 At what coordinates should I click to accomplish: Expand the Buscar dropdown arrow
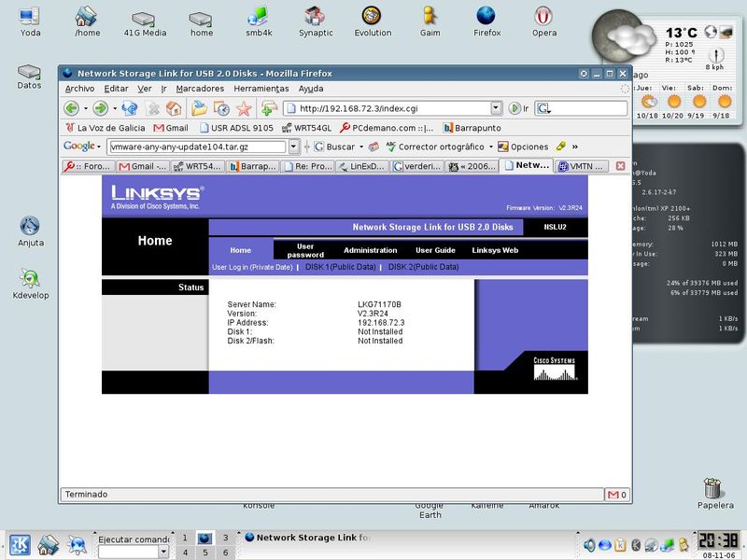click(x=361, y=147)
